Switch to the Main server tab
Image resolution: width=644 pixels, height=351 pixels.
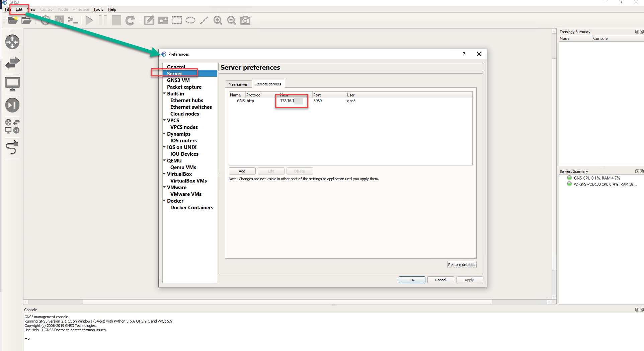238,84
